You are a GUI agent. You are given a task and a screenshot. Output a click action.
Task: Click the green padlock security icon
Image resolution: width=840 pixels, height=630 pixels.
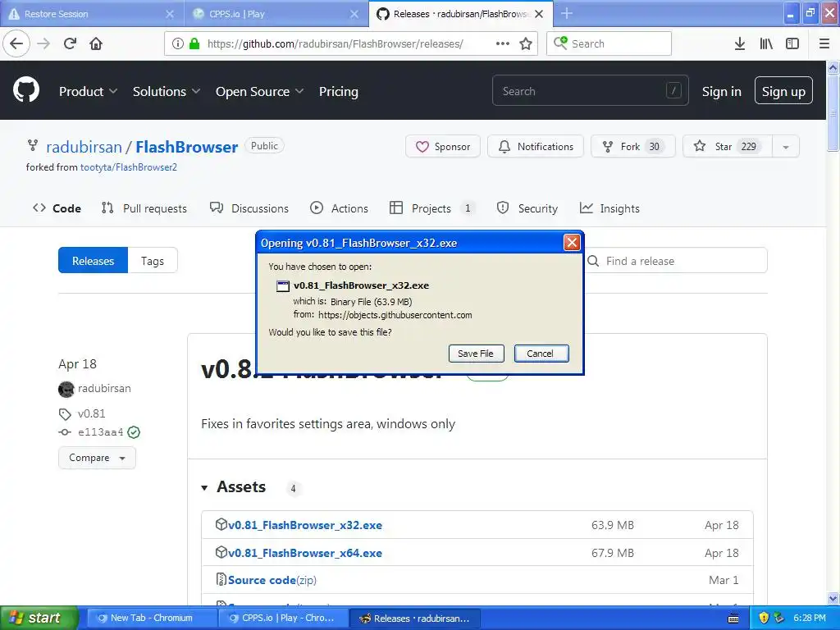[x=194, y=43]
